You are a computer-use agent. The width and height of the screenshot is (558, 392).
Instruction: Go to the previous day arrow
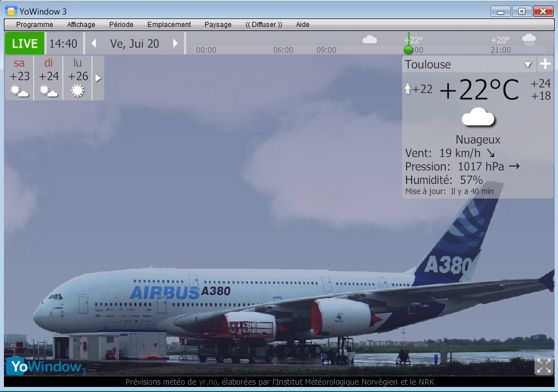coord(94,44)
